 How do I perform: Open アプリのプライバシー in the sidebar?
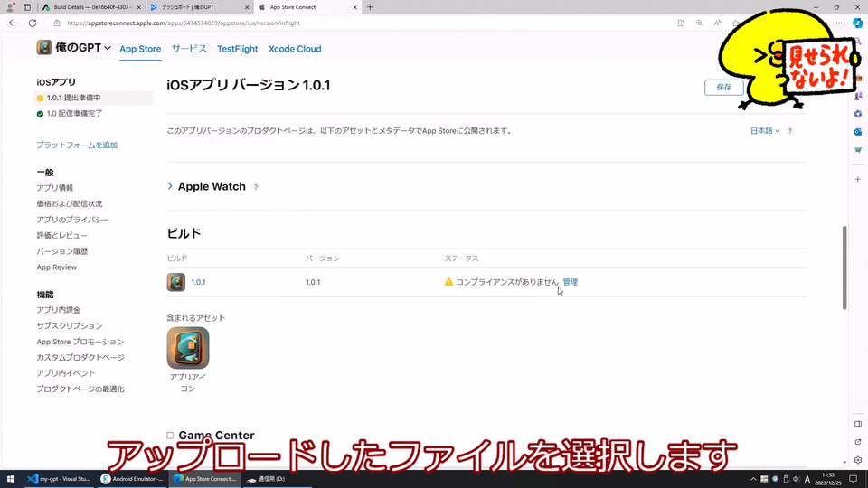(x=72, y=220)
